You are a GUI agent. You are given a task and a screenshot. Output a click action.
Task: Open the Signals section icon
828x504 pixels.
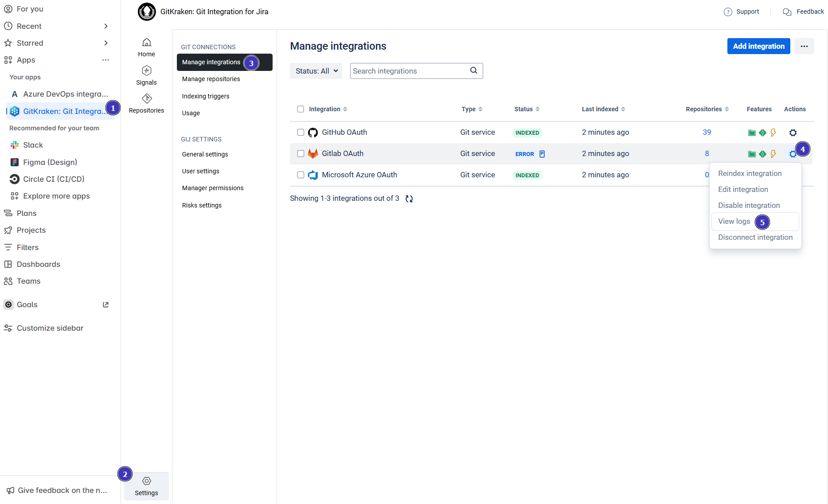coord(146,70)
